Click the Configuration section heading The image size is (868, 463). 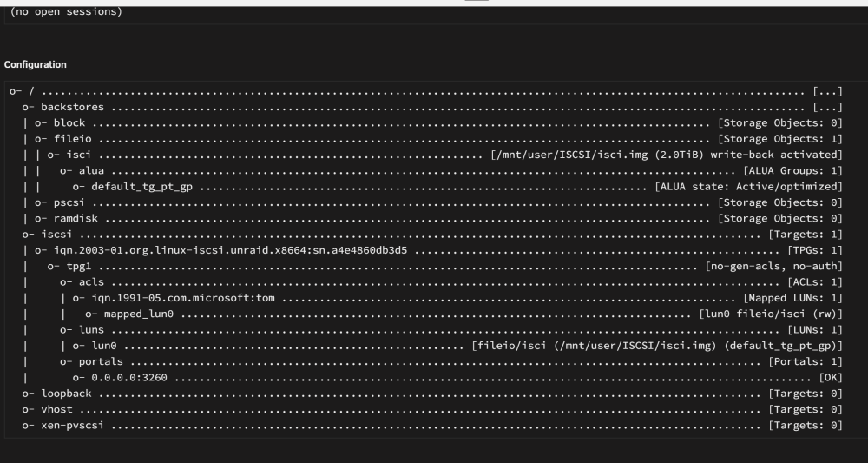point(36,65)
